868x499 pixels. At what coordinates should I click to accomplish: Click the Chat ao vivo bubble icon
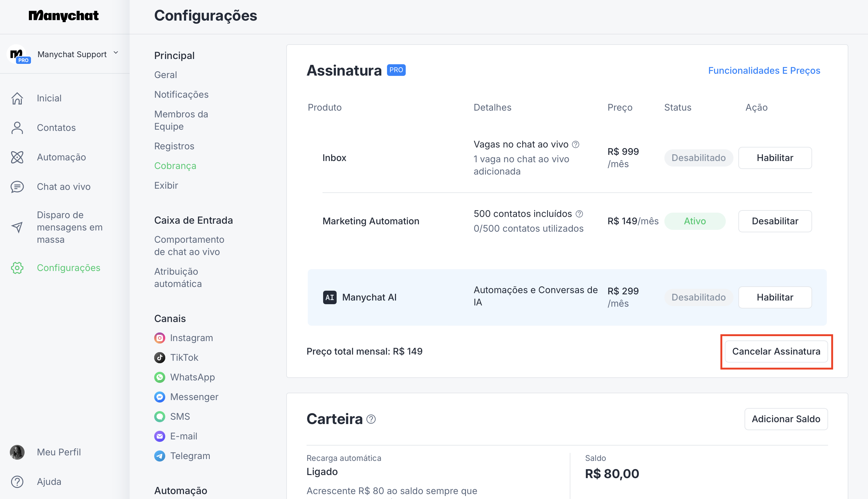coord(17,187)
